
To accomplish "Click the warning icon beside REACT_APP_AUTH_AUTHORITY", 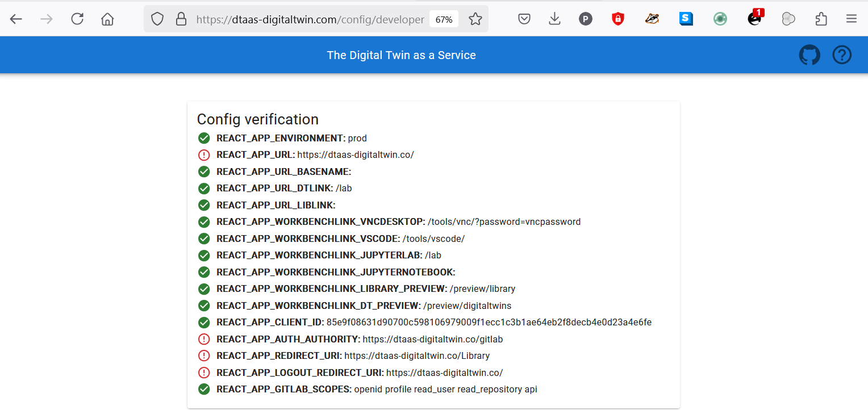I will click(x=204, y=339).
